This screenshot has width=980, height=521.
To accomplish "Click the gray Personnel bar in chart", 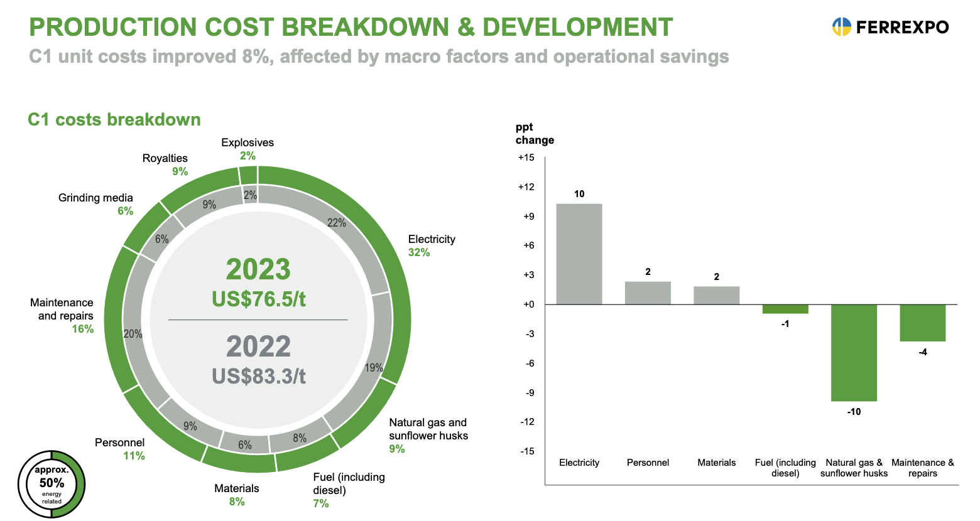I will coord(648,293).
